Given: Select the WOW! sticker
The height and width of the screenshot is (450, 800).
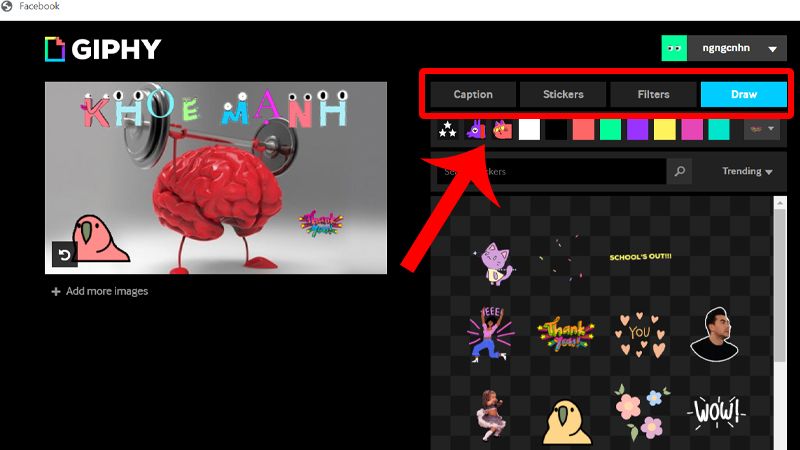Looking at the screenshot, I should (x=715, y=411).
